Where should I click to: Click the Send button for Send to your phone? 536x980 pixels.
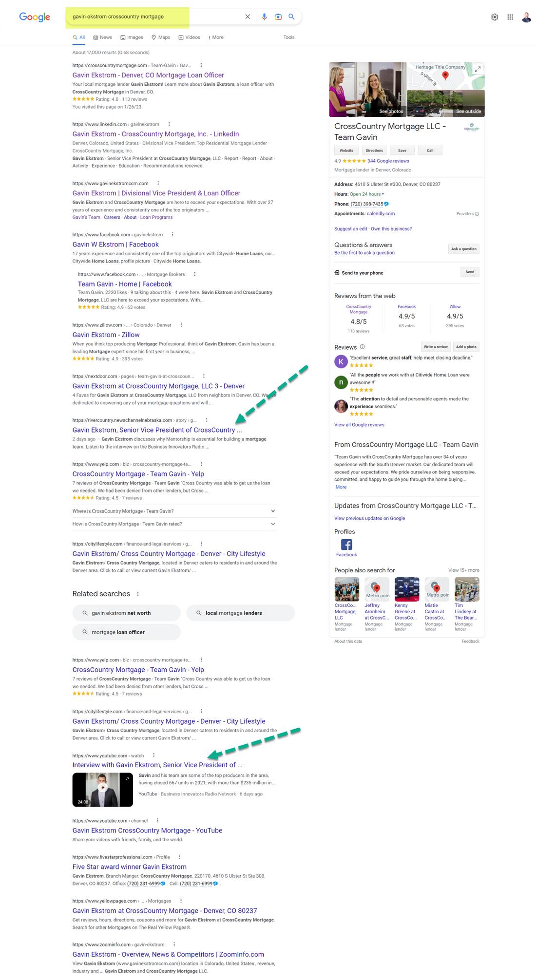tap(470, 272)
